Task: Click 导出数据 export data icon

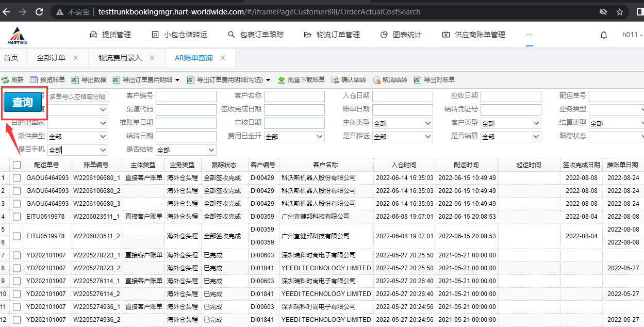Action: (x=75, y=80)
